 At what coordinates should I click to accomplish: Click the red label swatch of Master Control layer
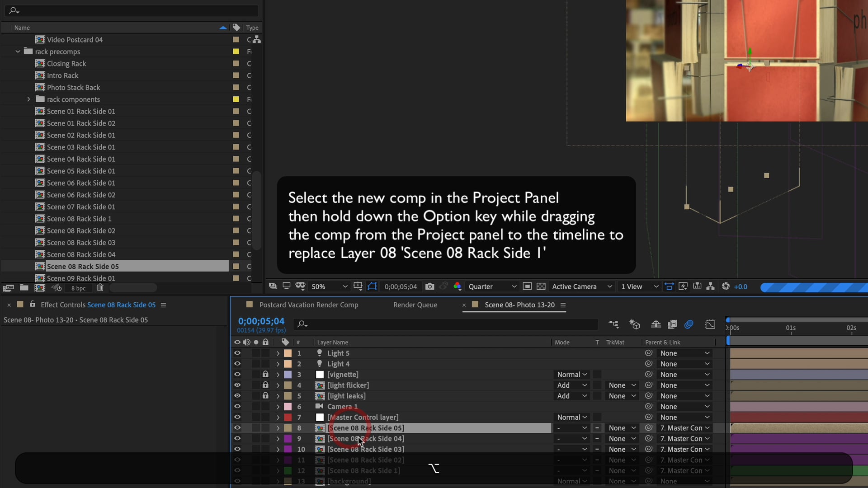[x=288, y=418]
